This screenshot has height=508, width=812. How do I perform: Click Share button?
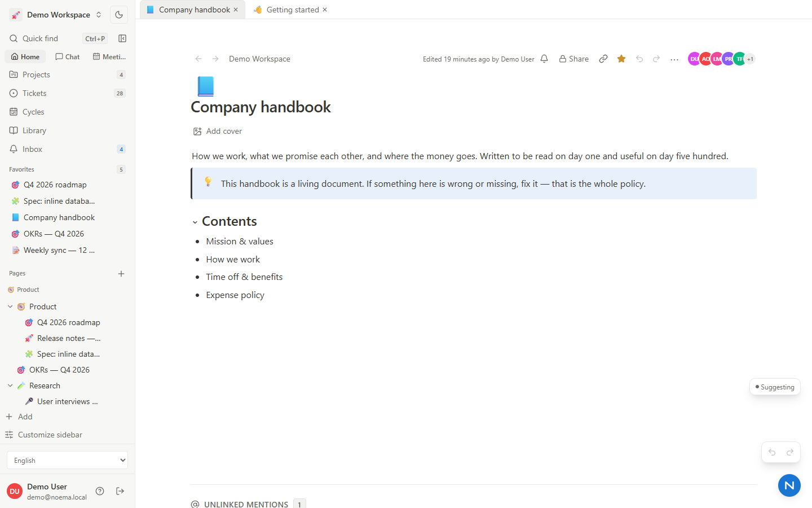click(573, 59)
